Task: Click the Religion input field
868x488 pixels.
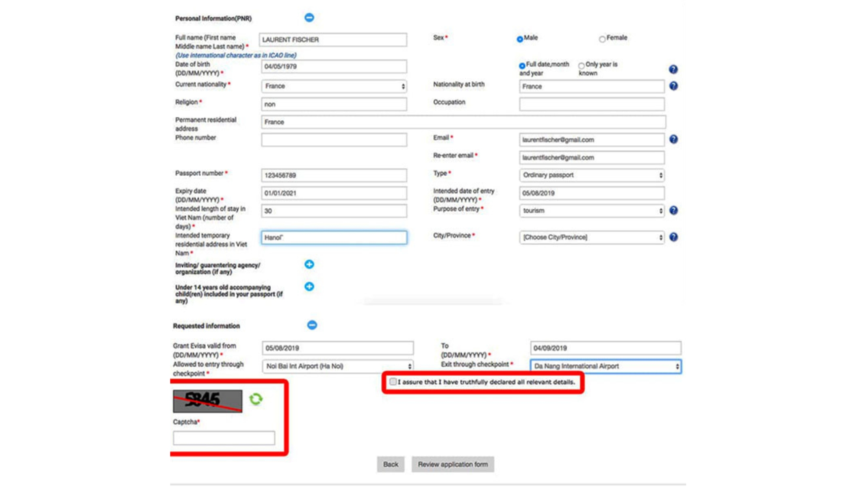Action: 334,104
